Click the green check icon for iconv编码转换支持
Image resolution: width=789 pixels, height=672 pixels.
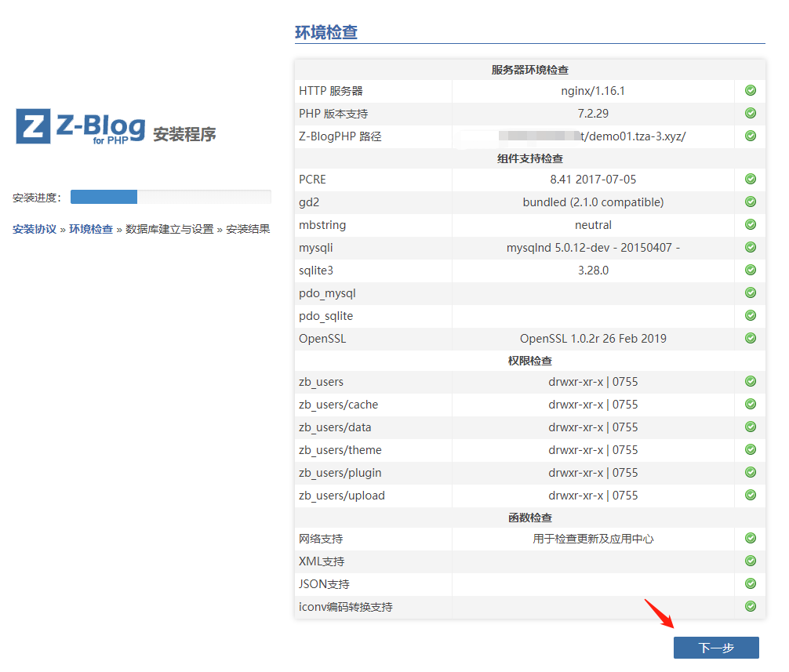pyautogui.click(x=751, y=606)
